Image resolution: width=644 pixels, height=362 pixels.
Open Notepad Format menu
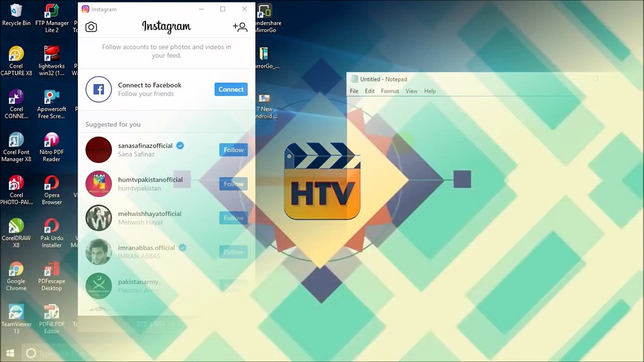[390, 91]
